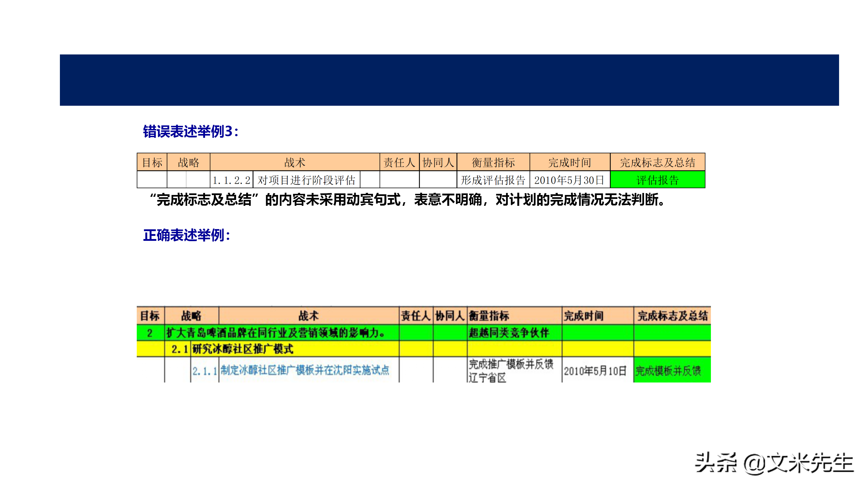Click the 超越同类竞争伙伴 cell
Screen dimensions: 868x488
(x=509, y=333)
